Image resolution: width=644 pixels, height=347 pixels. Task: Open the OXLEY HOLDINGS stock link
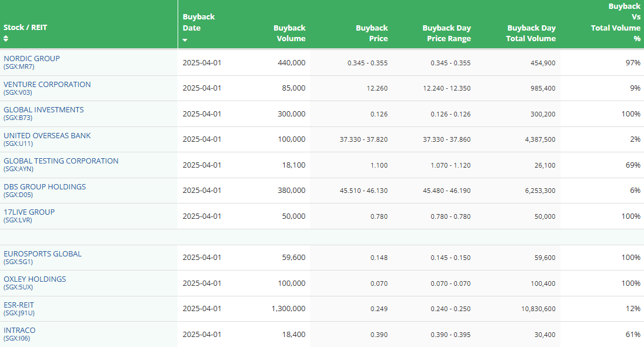tap(35, 279)
